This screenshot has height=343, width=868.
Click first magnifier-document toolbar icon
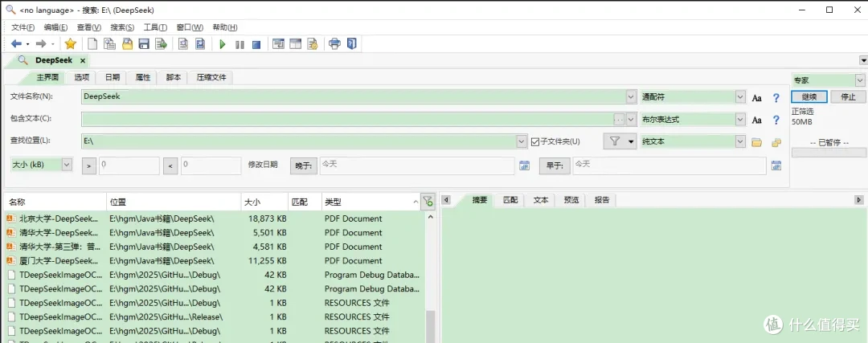(183, 44)
